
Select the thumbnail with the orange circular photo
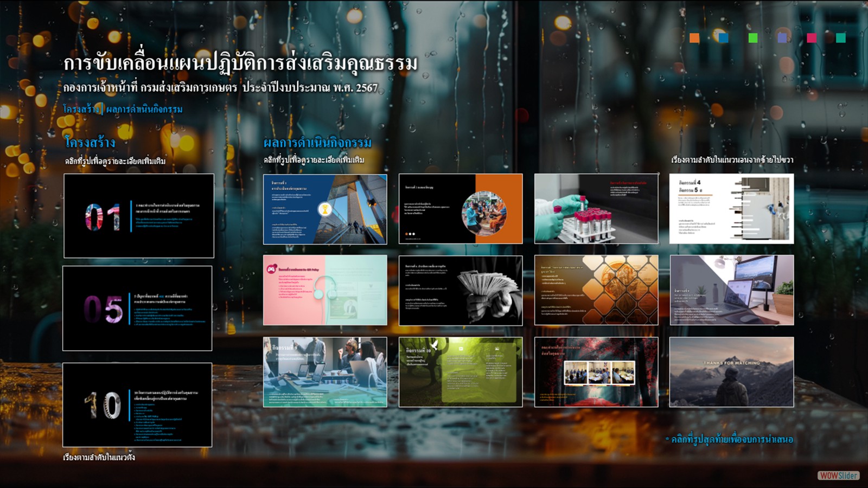(x=461, y=209)
